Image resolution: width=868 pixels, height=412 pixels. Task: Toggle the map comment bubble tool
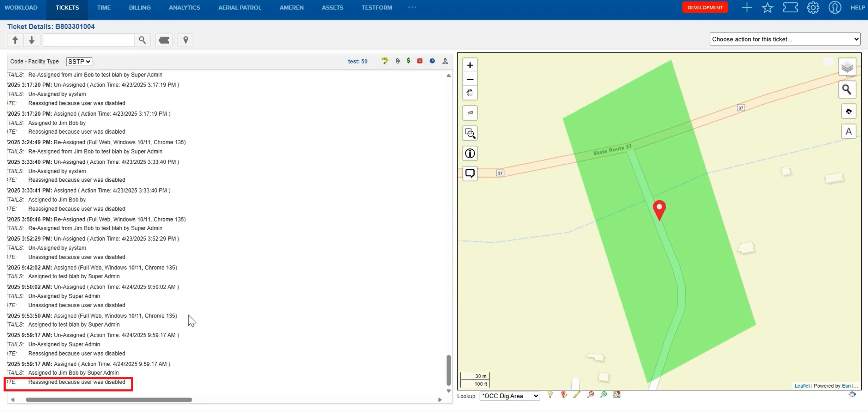pyautogui.click(x=470, y=174)
